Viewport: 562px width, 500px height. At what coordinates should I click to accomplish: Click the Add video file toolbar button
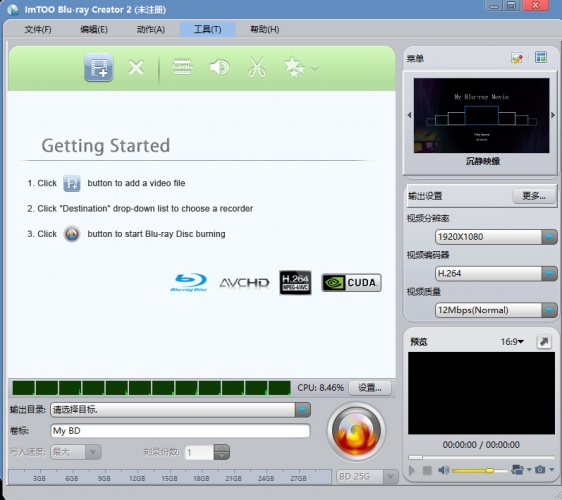click(99, 67)
